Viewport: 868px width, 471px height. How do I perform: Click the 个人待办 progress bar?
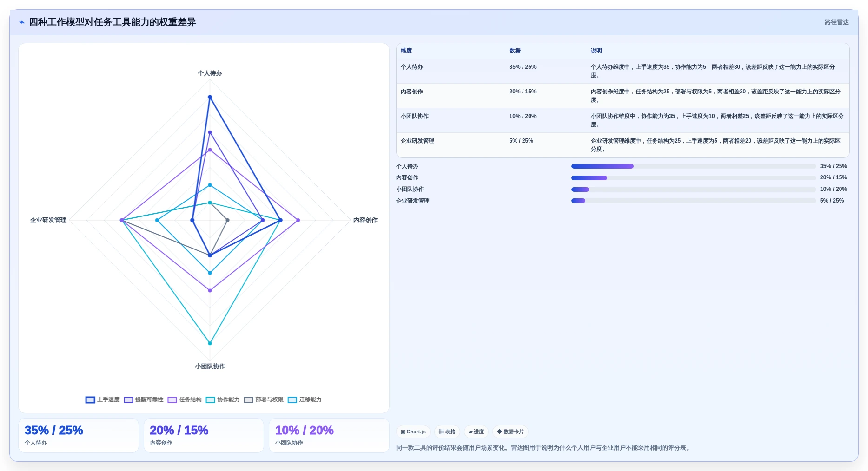tap(694, 166)
